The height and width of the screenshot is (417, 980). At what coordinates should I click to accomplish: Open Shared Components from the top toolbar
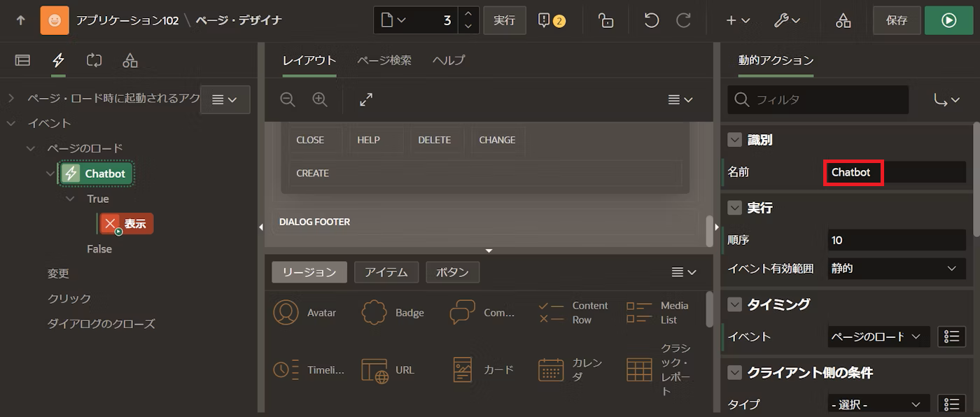point(843,20)
